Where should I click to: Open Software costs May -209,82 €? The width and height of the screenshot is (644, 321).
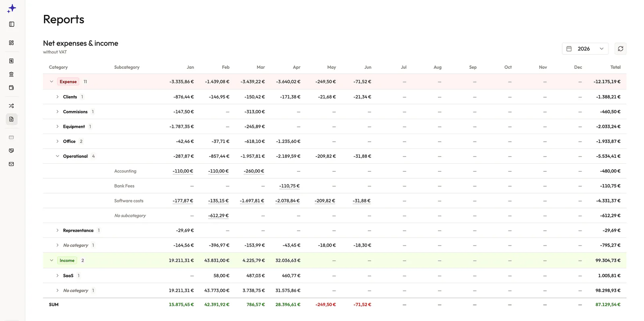[325, 201]
